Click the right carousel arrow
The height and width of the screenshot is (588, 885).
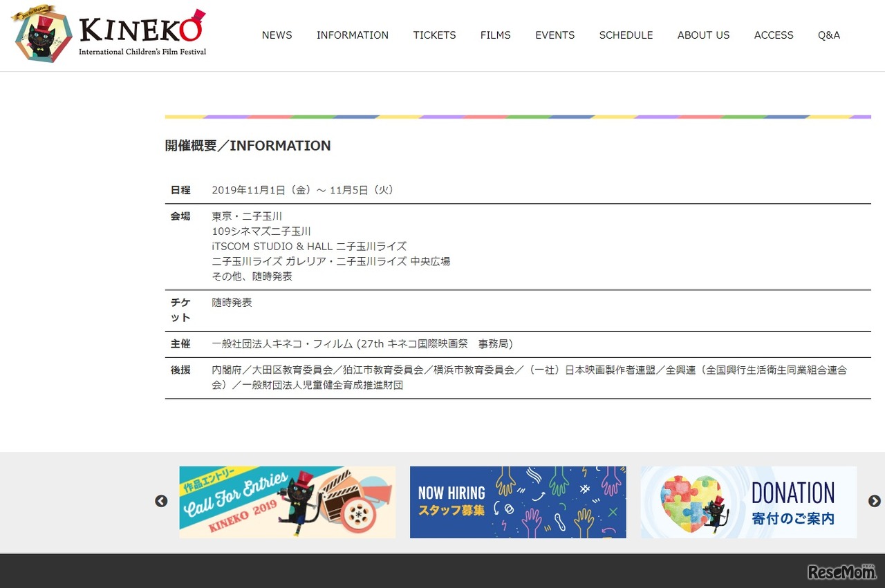[x=873, y=501]
